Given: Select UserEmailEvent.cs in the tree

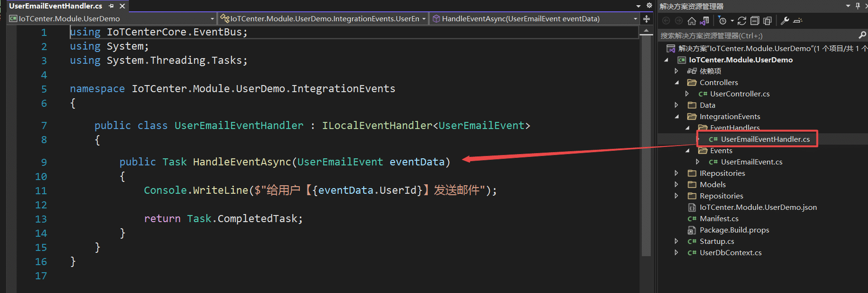Looking at the screenshot, I should [x=751, y=162].
